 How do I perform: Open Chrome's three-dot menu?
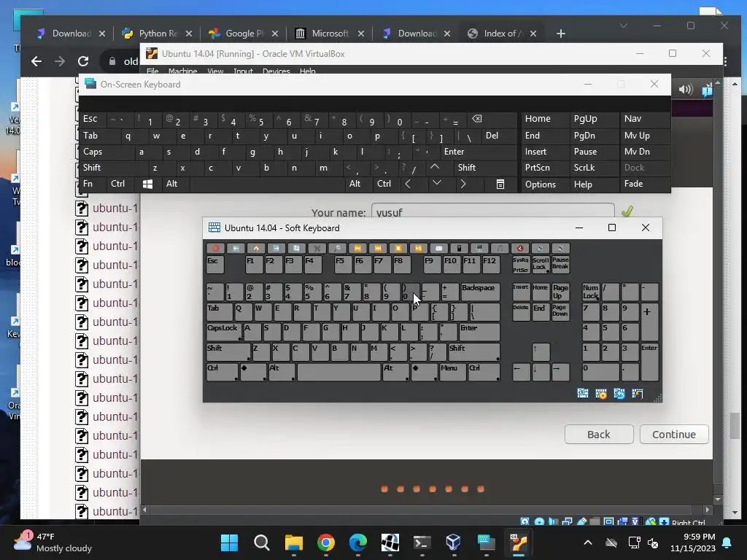pos(726,61)
